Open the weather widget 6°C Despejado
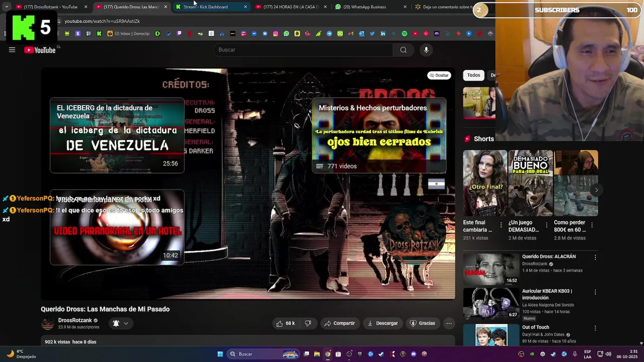The image size is (644, 362). [x=20, y=354]
